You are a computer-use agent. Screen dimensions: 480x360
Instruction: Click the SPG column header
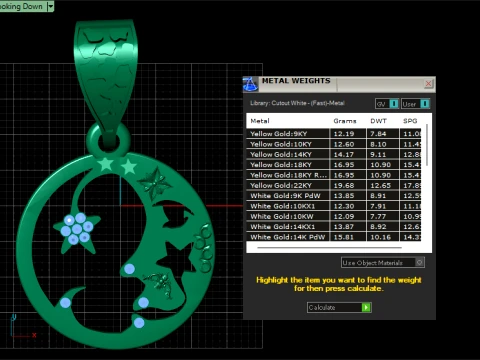click(x=410, y=121)
